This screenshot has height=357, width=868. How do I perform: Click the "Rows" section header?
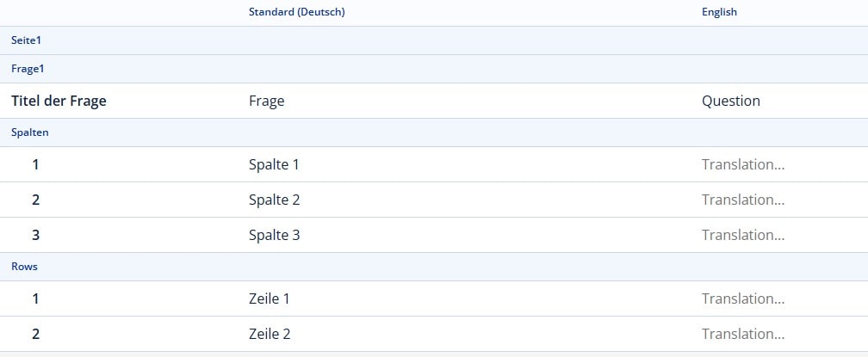tap(24, 267)
